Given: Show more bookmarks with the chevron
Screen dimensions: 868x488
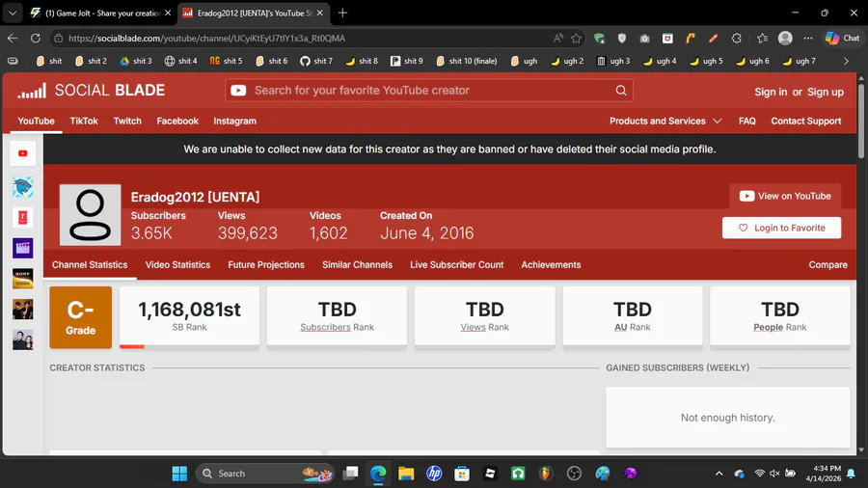Looking at the screenshot, I should click(846, 61).
